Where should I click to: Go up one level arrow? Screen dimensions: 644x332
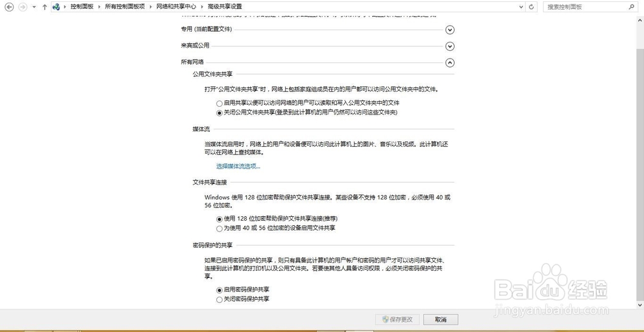click(x=45, y=7)
